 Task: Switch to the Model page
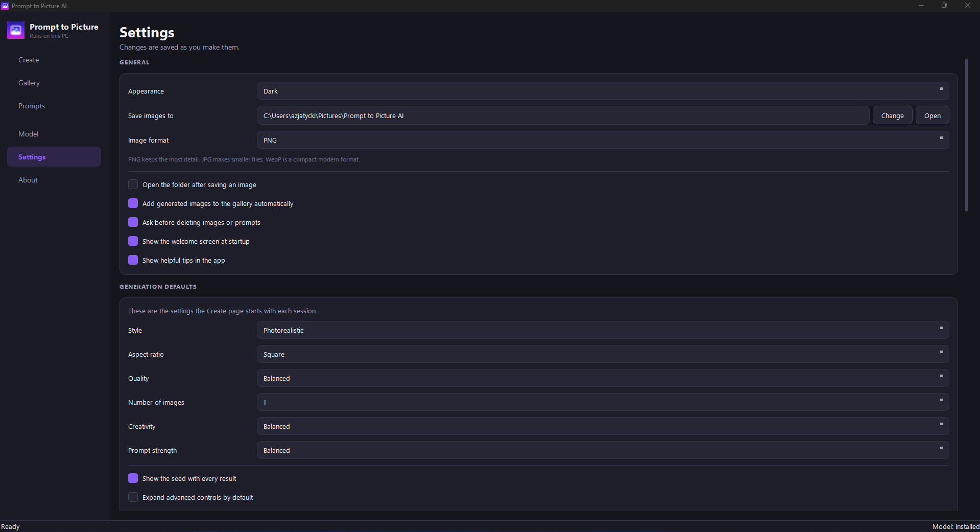(54, 134)
